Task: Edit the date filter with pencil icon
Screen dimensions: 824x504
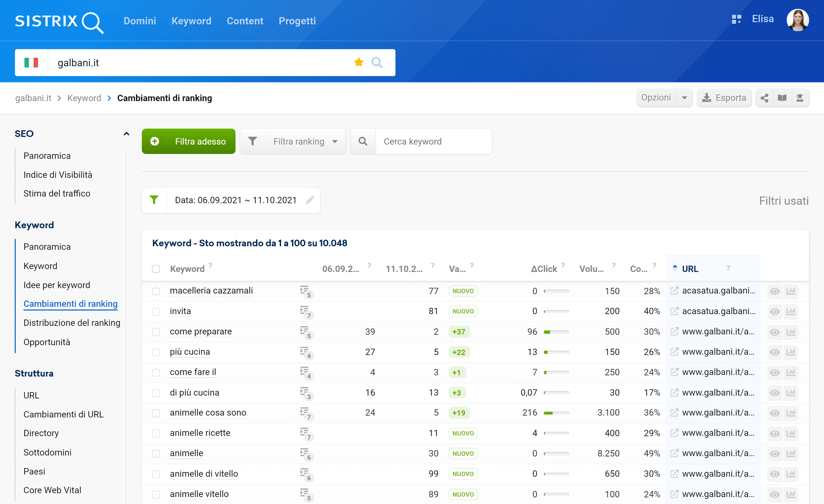Action: [310, 200]
